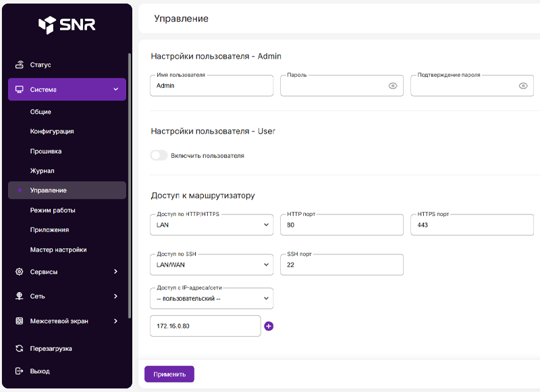Expand the Межсетевой экран submenu arrow
This screenshot has height=392, width=540.
(115, 320)
